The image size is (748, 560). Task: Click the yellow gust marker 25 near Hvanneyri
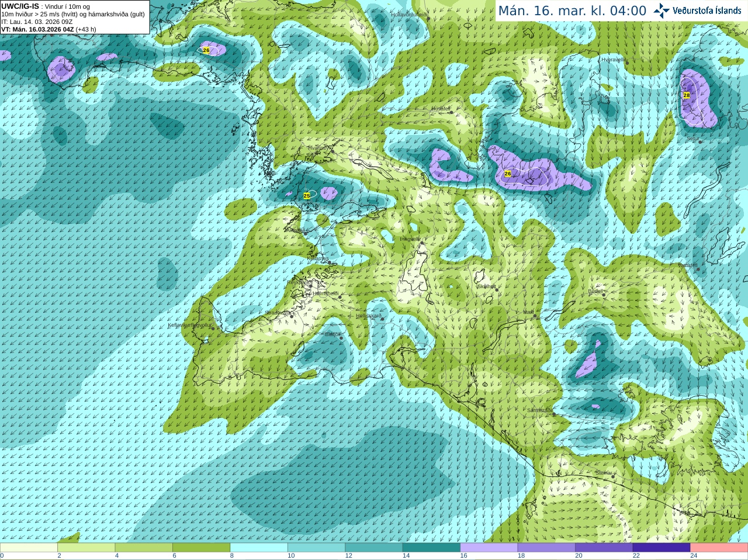(307, 195)
